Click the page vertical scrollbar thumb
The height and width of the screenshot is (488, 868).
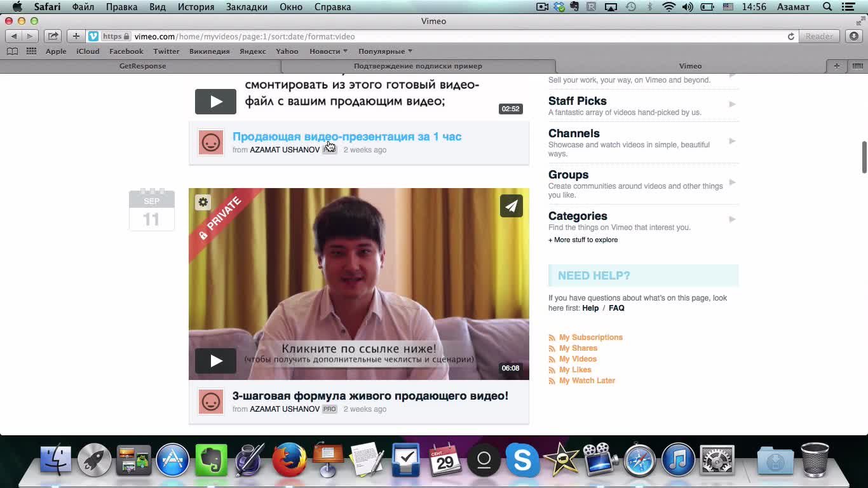pyautogui.click(x=864, y=157)
